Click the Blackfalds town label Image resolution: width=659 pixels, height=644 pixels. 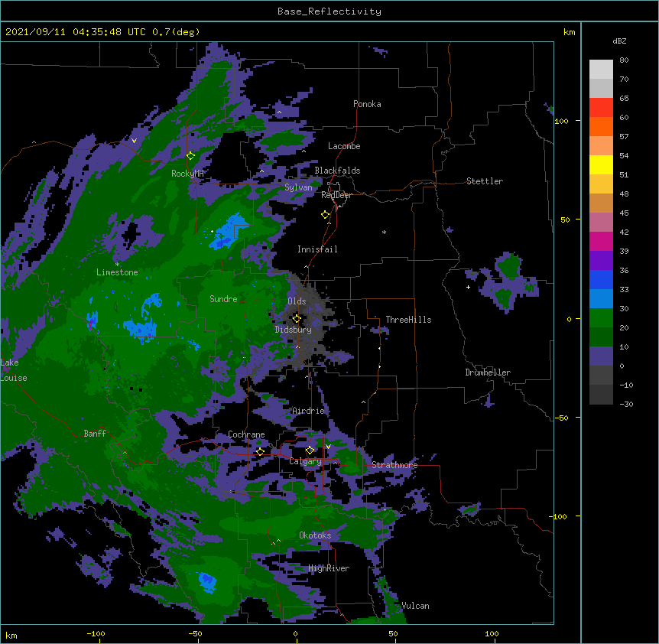[337, 171]
